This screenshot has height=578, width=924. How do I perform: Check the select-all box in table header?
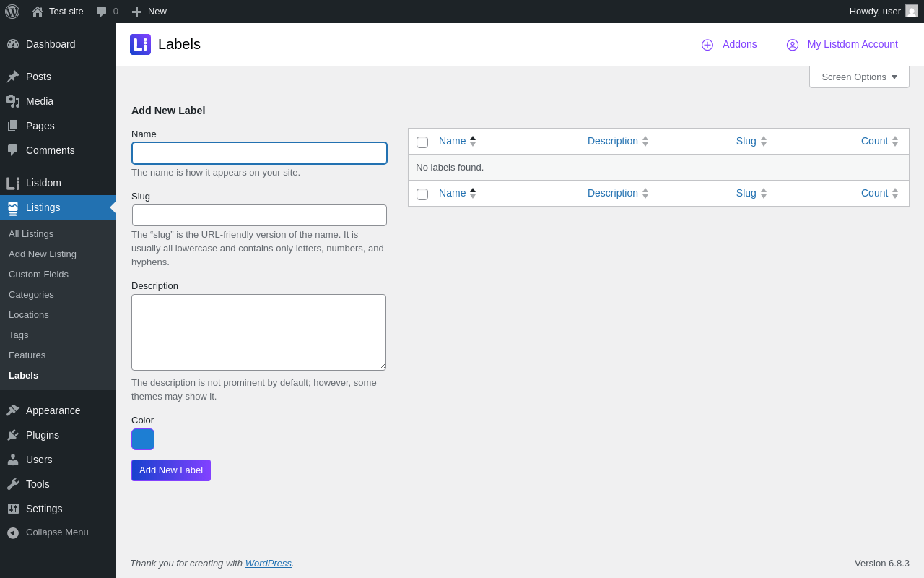[x=422, y=142]
